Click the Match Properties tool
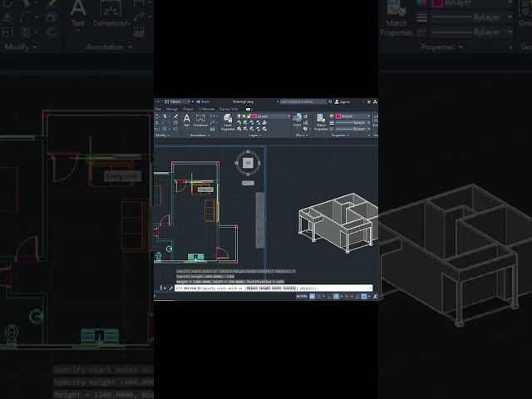 click(x=321, y=122)
